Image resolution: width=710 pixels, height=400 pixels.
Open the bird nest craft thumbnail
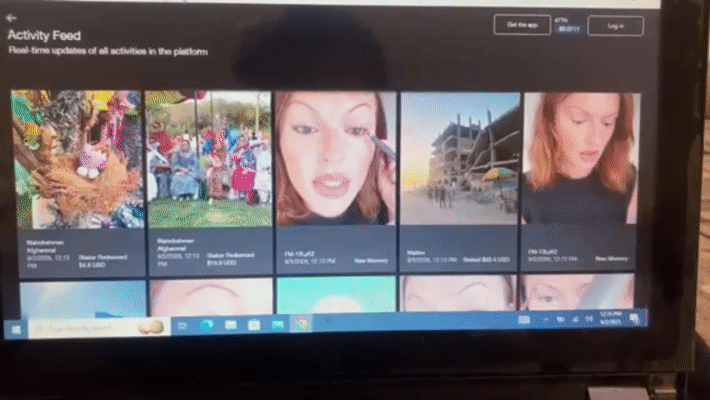(x=78, y=159)
